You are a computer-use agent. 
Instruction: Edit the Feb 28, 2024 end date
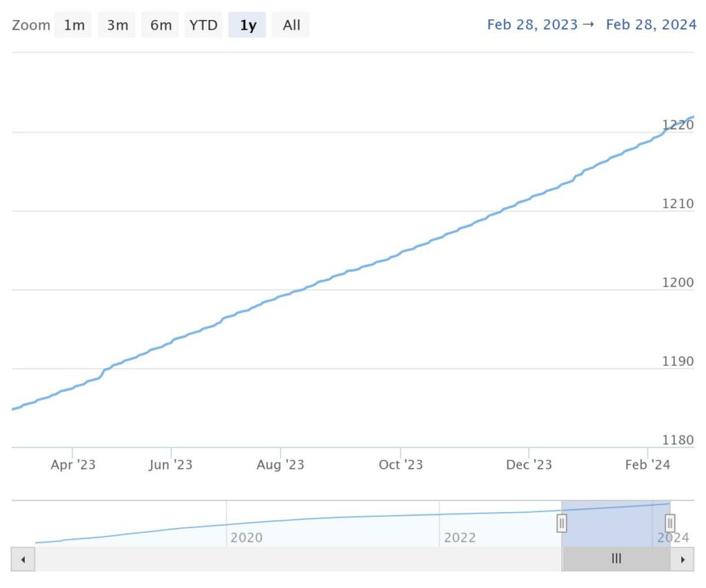tap(651, 24)
